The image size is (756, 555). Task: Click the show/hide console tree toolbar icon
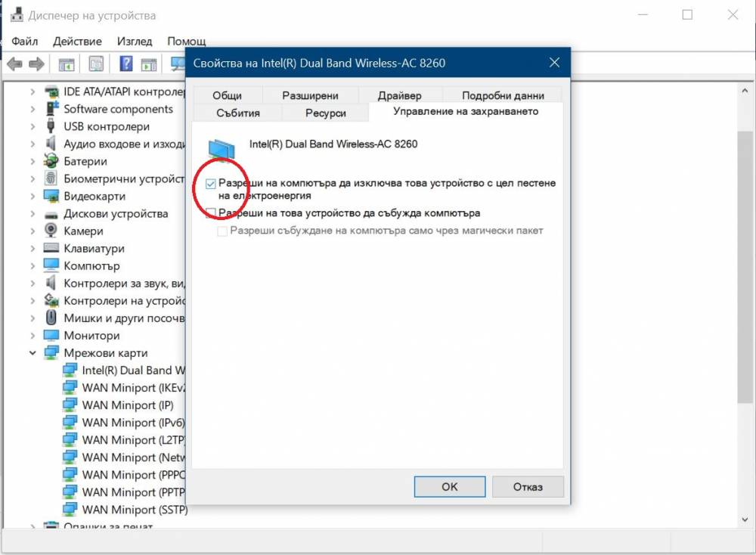click(x=67, y=64)
